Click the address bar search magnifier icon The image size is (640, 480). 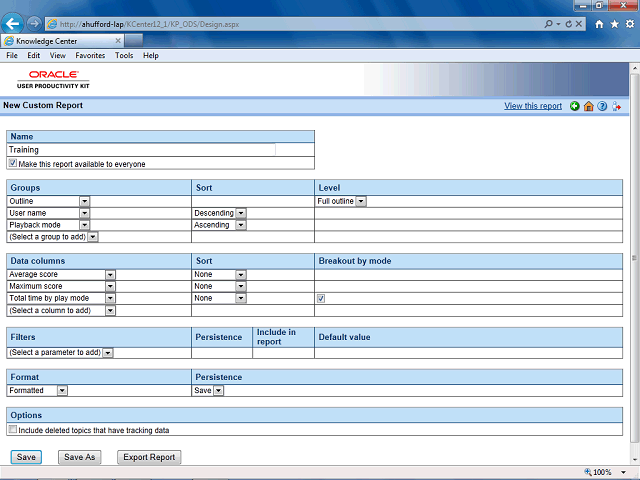click(549, 24)
